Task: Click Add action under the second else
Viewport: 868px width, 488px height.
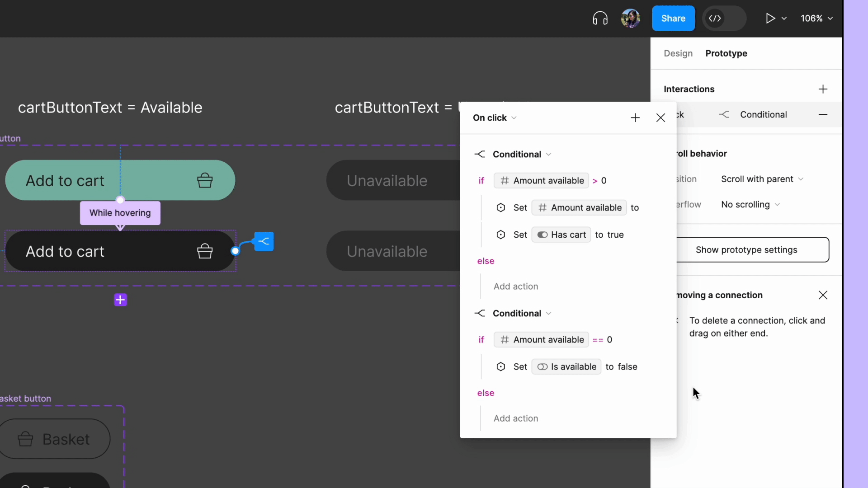Action: [516, 418]
